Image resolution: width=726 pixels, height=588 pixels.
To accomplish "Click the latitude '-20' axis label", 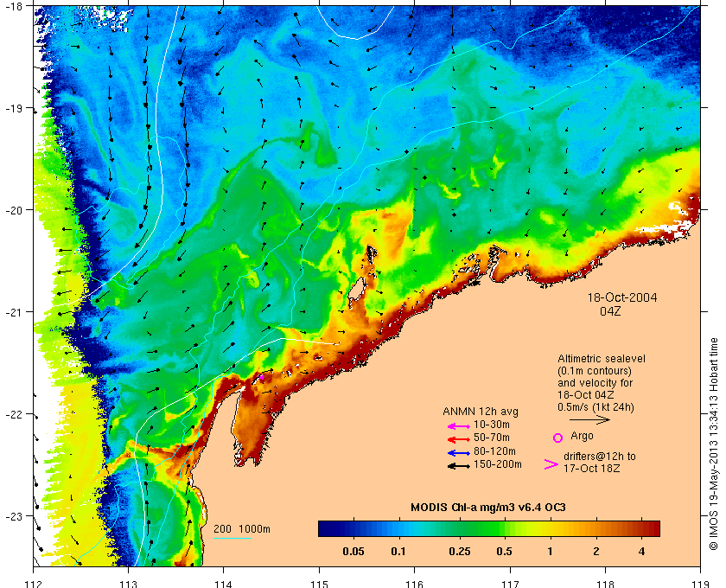I will [13, 210].
